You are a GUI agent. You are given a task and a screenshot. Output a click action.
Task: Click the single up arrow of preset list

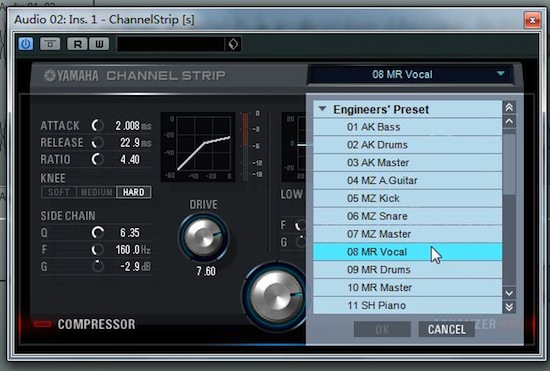pos(509,122)
